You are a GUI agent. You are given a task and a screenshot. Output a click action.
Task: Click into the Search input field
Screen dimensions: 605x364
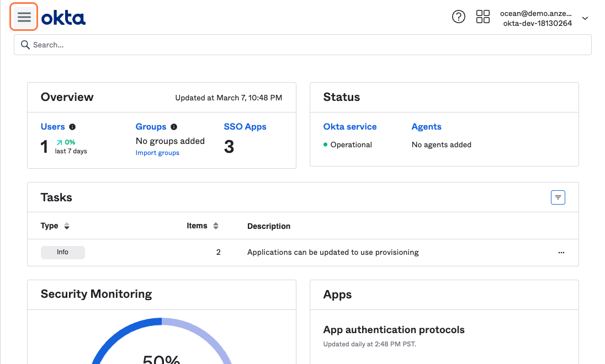pyautogui.click(x=309, y=45)
